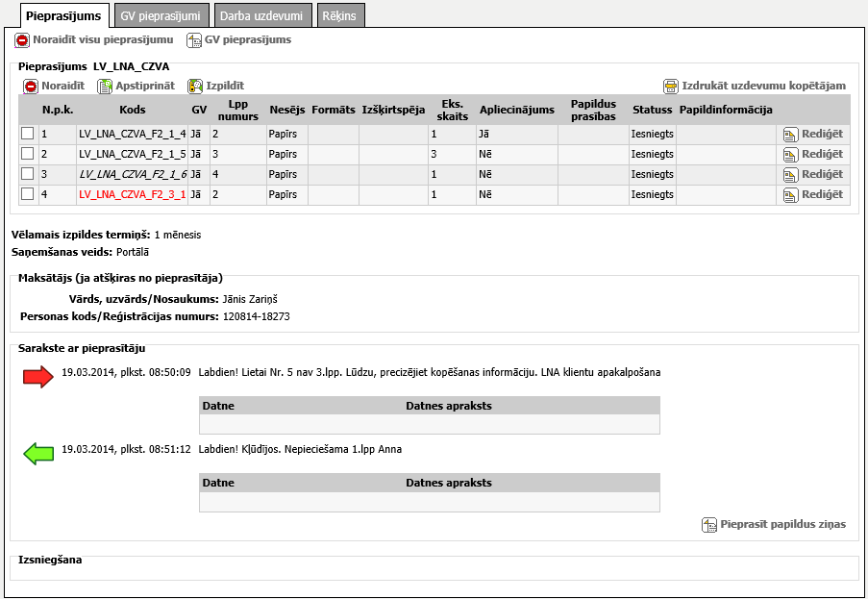Switch to the GV pieprasījumi tab
This screenshot has height=599, width=868.
pyautogui.click(x=161, y=15)
